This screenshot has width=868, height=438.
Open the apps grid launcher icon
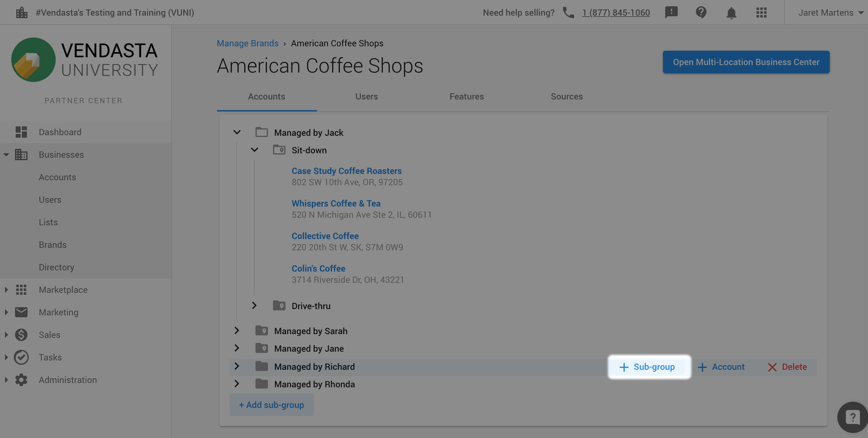pyautogui.click(x=761, y=13)
